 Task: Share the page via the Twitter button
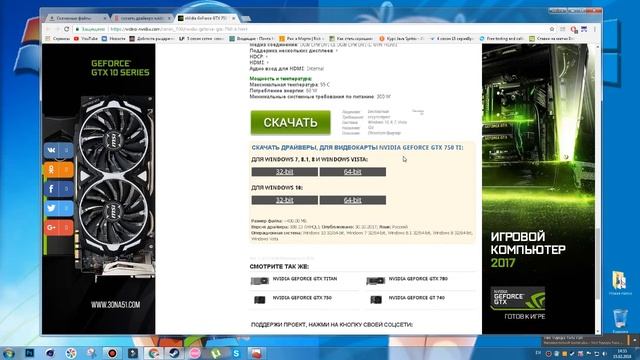pos(58,208)
